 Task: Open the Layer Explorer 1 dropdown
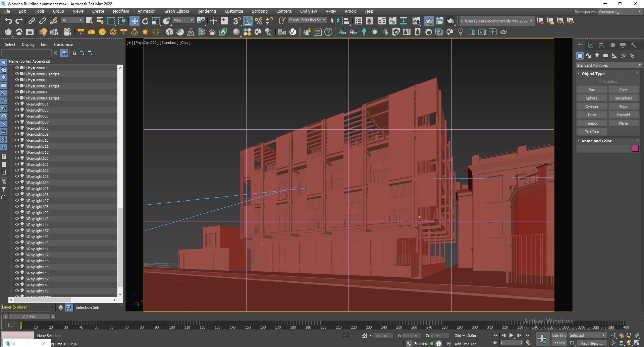52,307
